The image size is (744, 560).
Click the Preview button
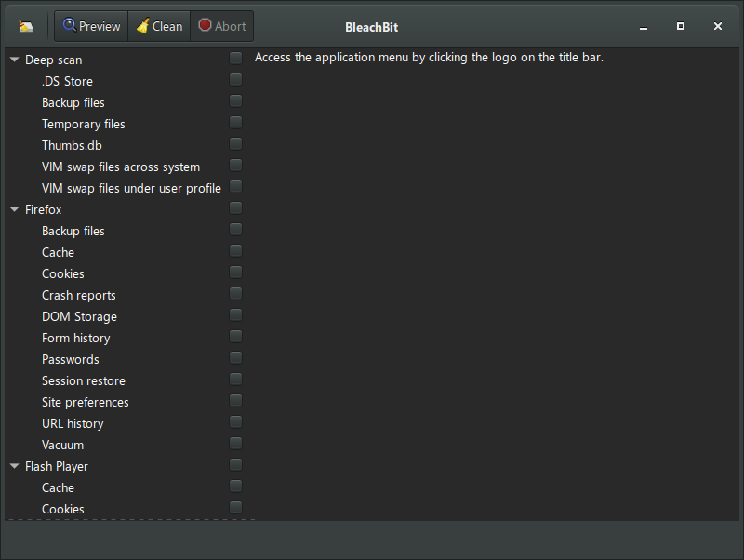pyautogui.click(x=90, y=26)
